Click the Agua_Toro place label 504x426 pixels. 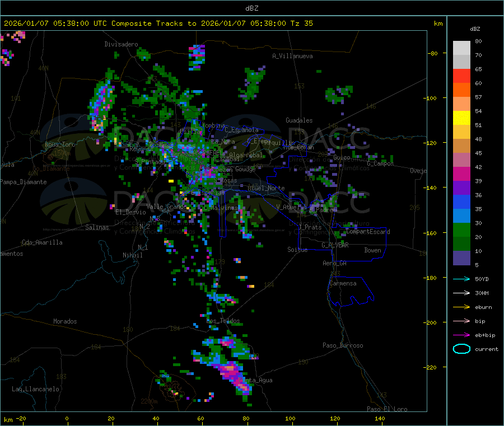coord(60,144)
